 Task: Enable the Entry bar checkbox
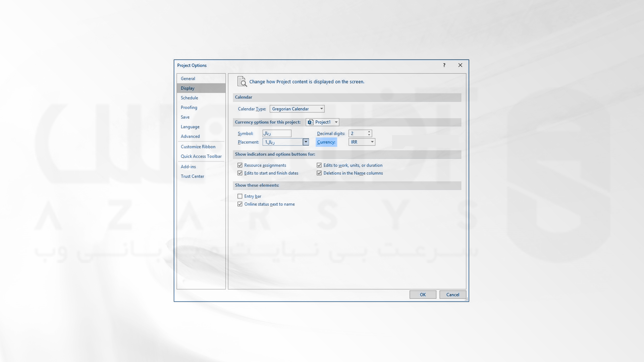240,196
